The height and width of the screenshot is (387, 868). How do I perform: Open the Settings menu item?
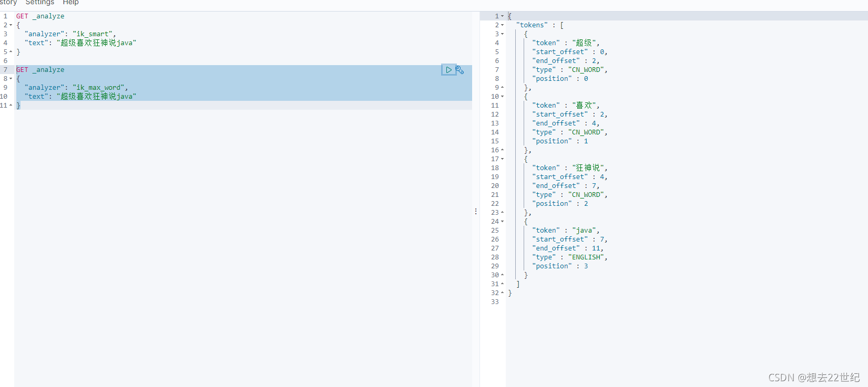click(40, 3)
